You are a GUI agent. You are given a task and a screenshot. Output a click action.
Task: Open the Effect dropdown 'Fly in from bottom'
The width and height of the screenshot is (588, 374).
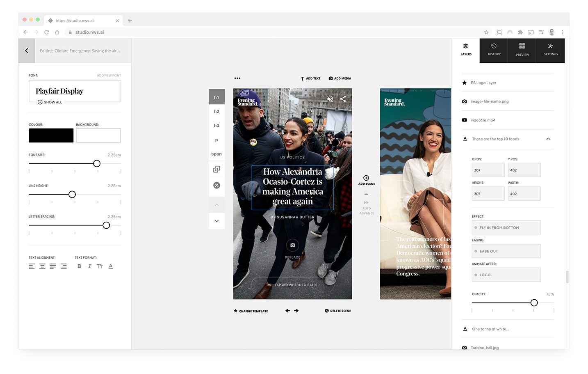click(506, 227)
